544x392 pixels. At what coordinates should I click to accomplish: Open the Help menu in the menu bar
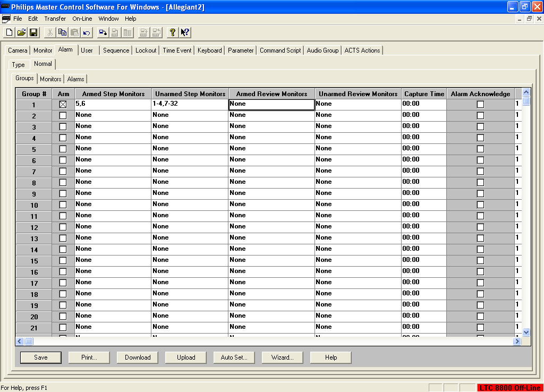coord(131,19)
